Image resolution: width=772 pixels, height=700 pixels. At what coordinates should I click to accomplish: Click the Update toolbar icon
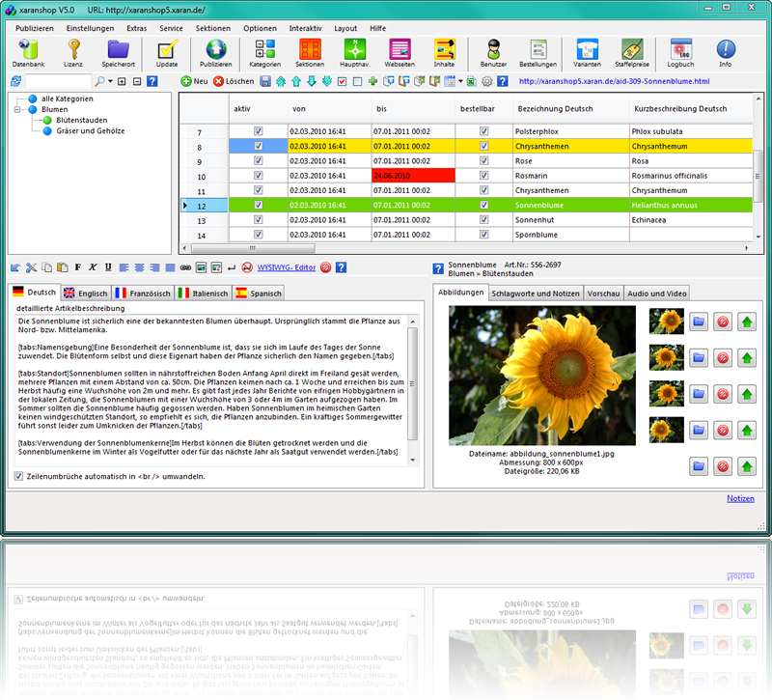tap(167, 53)
